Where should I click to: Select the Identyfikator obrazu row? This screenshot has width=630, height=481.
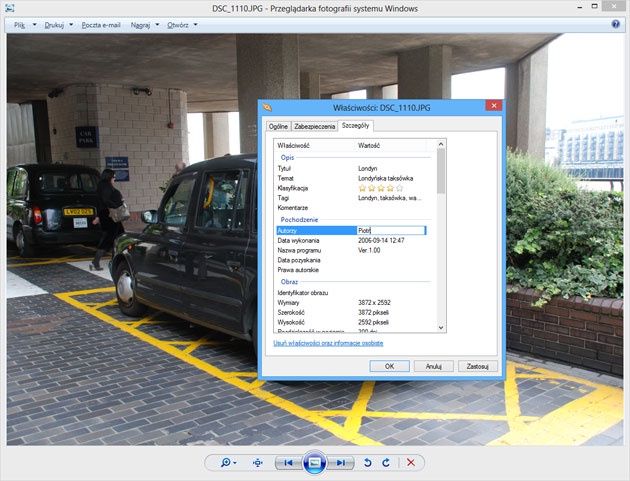pyautogui.click(x=354, y=293)
